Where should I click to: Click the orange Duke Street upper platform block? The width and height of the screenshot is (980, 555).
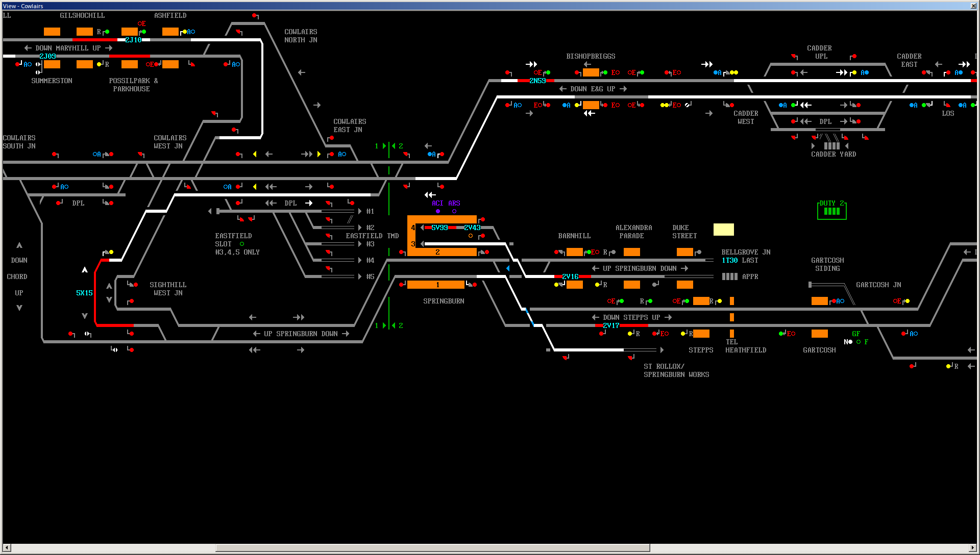[x=685, y=252]
